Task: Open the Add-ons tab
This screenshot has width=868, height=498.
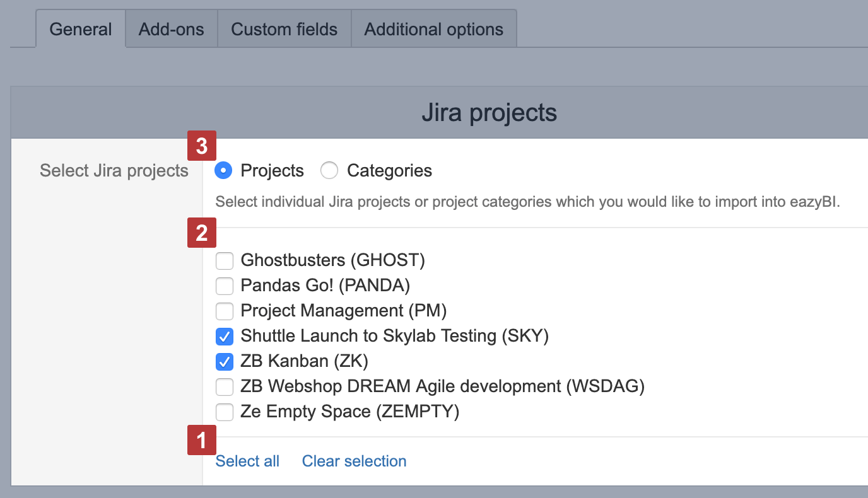Action: point(172,29)
